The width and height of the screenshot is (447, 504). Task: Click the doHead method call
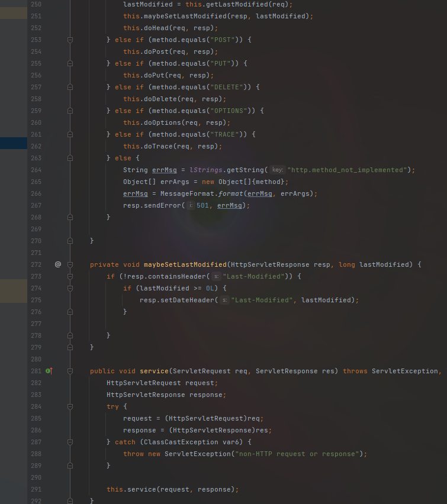[x=156, y=28]
